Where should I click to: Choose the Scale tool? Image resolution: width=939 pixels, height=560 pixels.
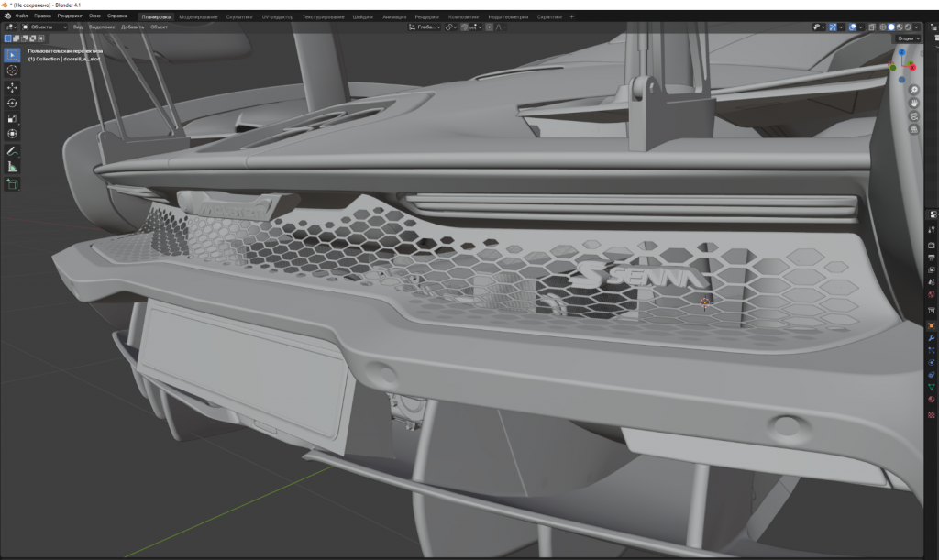[x=13, y=118]
